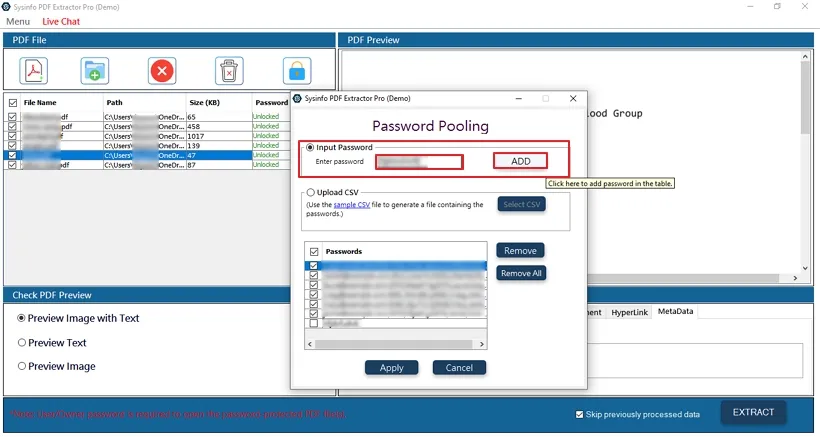Image resolution: width=820 pixels, height=437 pixels.
Task: Click the down arrow of the PDF Preview scrollbar
Action: [805, 268]
